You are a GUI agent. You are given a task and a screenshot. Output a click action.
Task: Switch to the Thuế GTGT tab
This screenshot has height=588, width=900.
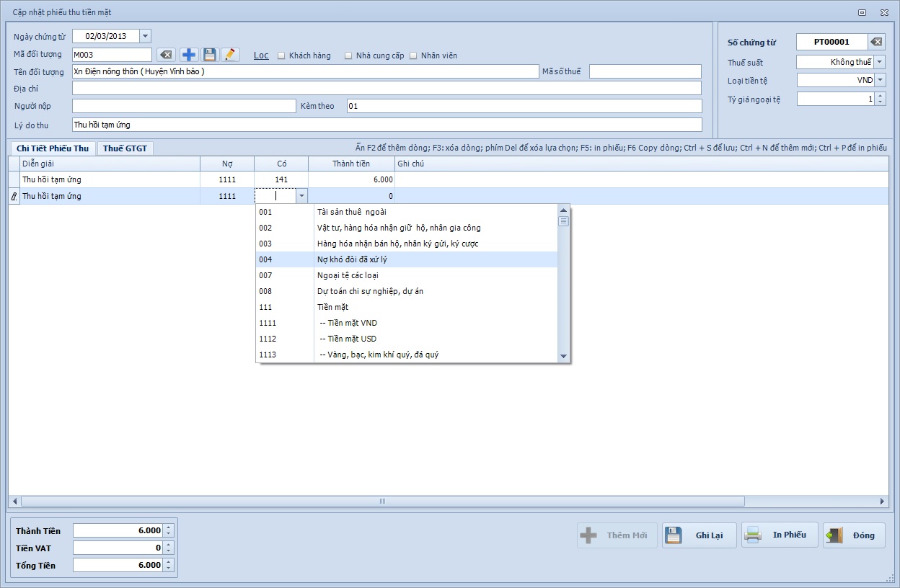[x=125, y=148]
